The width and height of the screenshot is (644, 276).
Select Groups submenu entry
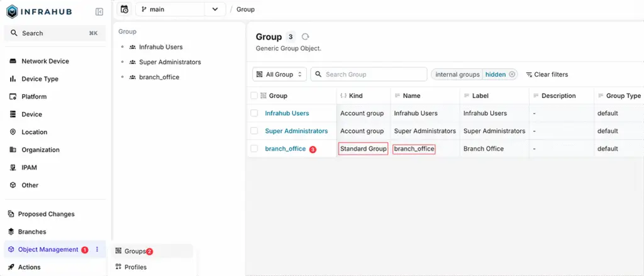pyautogui.click(x=152, y=251)
